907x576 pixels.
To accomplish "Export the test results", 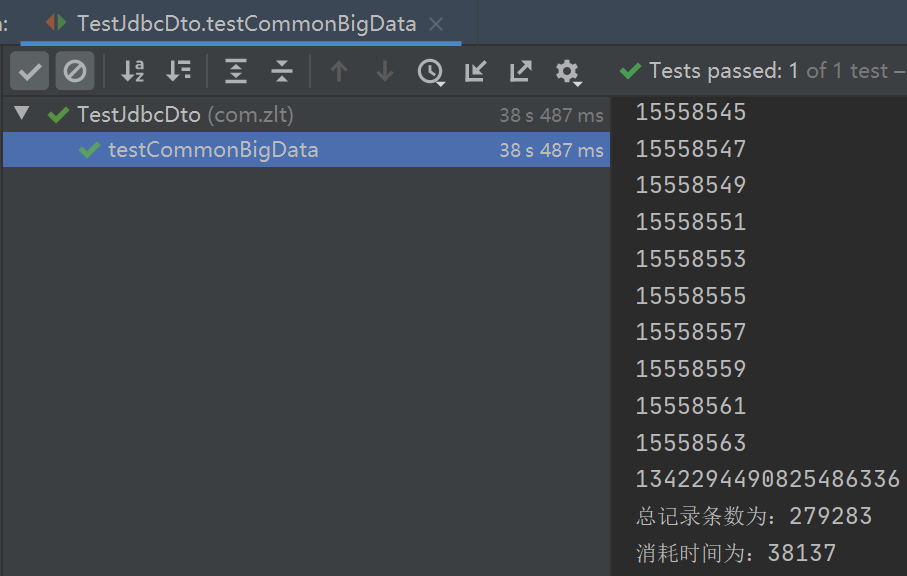I will tap(521, 71).
